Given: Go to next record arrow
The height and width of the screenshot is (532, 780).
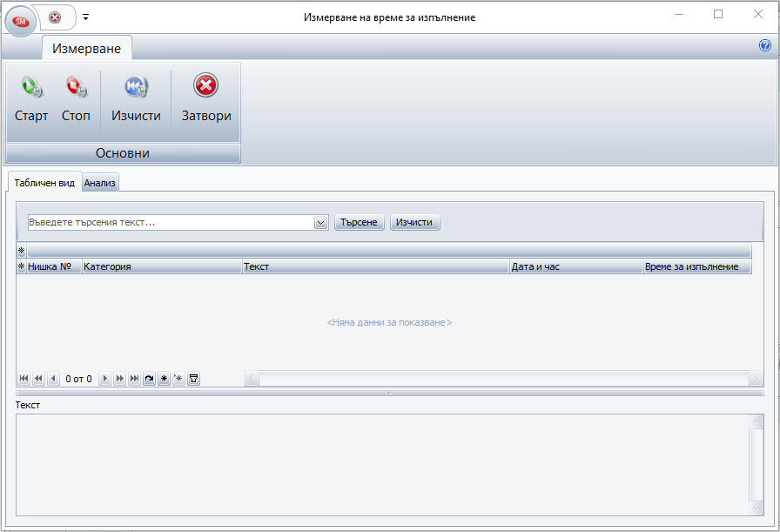Looking at the screenshot, I should tap(104, 379).
